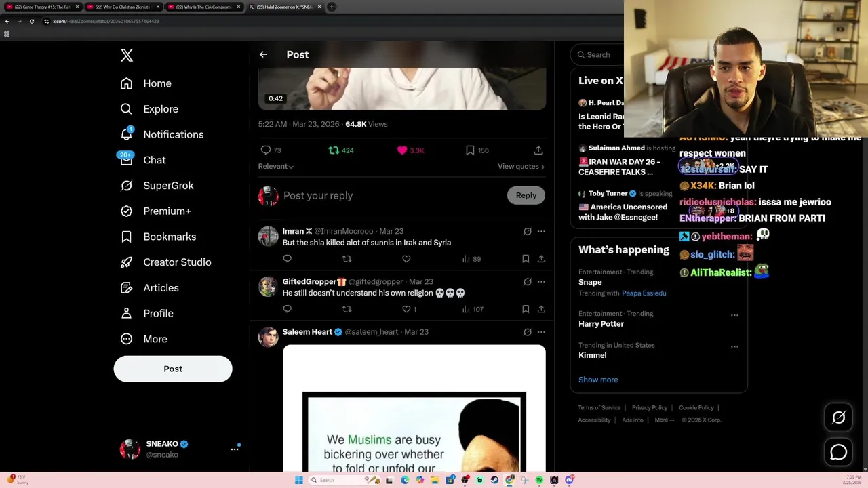Viewport: 868px width, 488px height.
Task: Open more options on Imran's reply
Action: pos(541,231)
